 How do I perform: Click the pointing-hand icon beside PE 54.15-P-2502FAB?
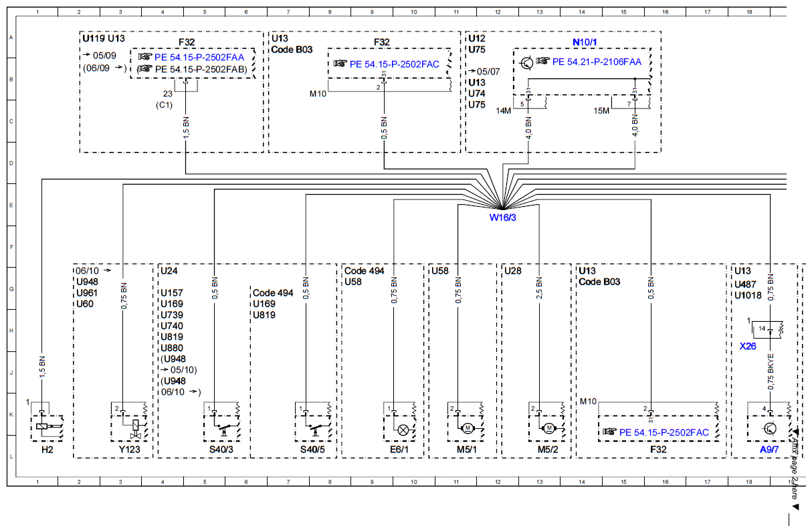(145, 69)
